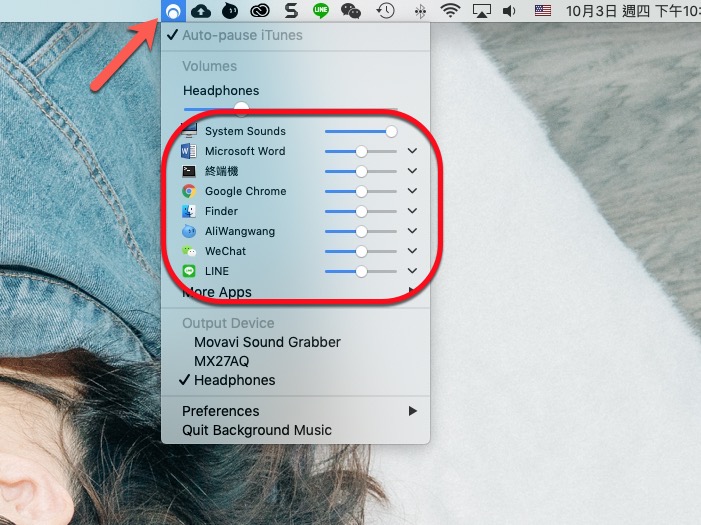Click the Finder app icon
This screenshot has height=525, width=701.
[x=189, y=211]
